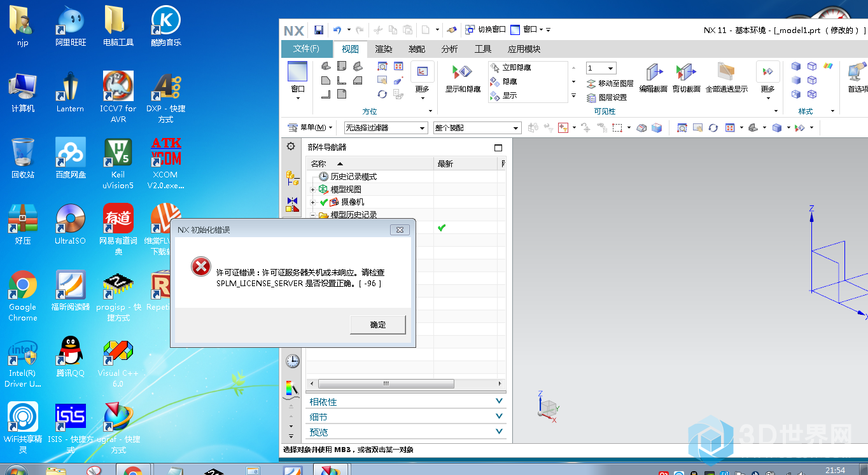868x475 pixels.
Task: Switch to the 视图 view tab
Action: click(x=350, y=49)
